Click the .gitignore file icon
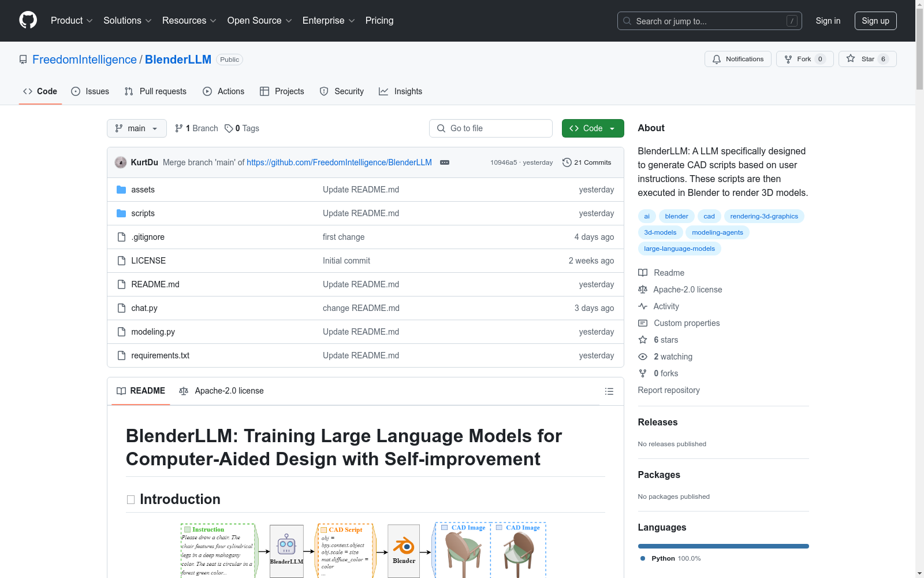The height and width of the screenshot is (578, 924). (121, 237)
